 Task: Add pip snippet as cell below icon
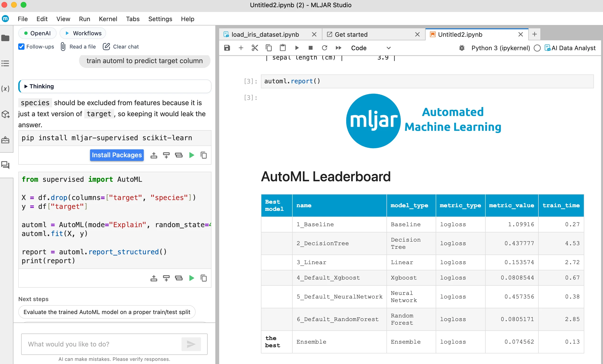click(x=166, y=155)
